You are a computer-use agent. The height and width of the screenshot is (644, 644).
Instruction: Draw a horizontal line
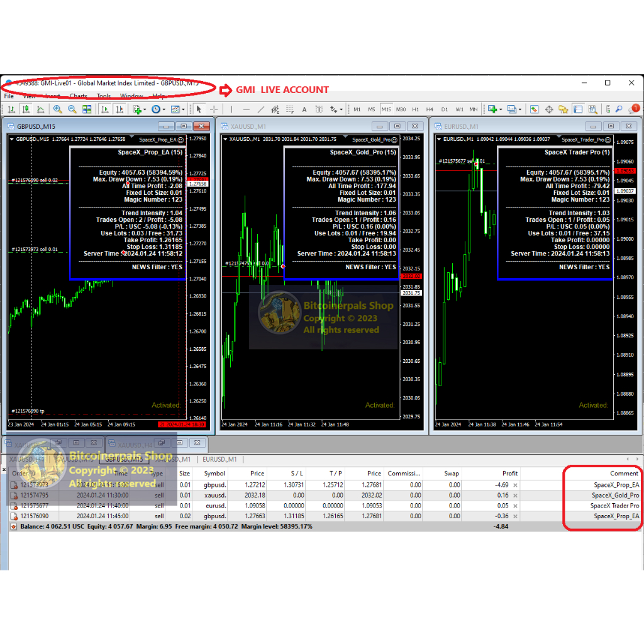[247, 109]
